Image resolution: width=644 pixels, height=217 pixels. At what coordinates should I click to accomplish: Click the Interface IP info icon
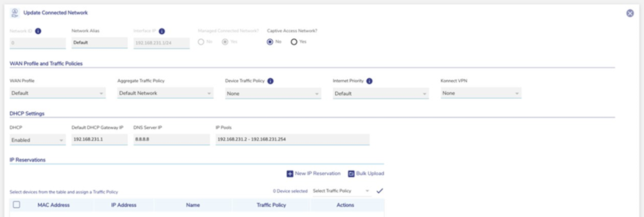click(x=161, y=31)
